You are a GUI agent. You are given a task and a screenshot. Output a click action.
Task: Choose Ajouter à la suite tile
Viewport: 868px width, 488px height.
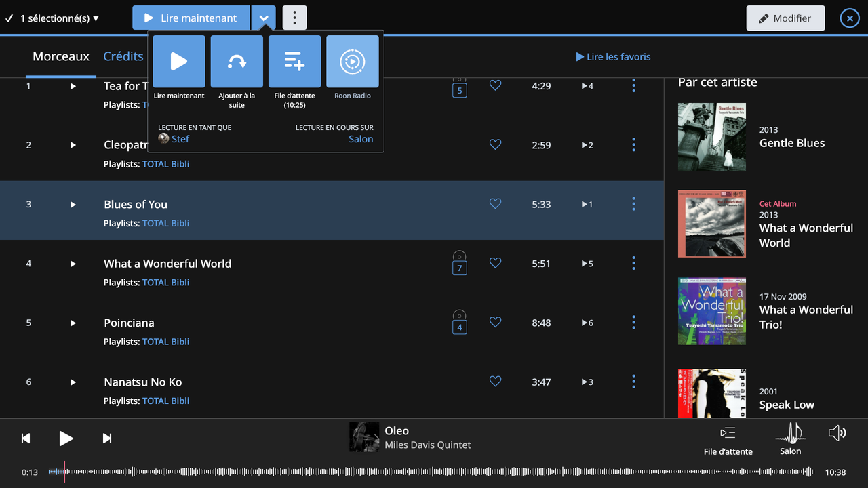tap(237, 62)
